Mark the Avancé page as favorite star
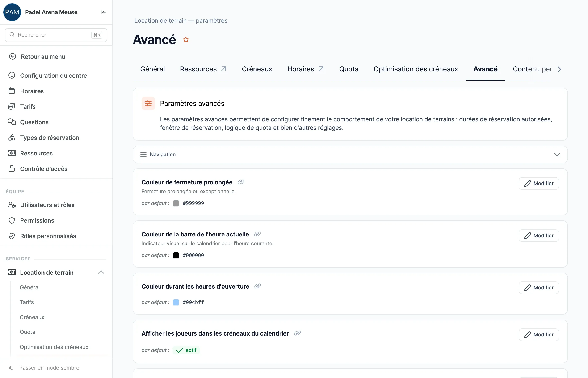588x378 pixels. point(186,39)
